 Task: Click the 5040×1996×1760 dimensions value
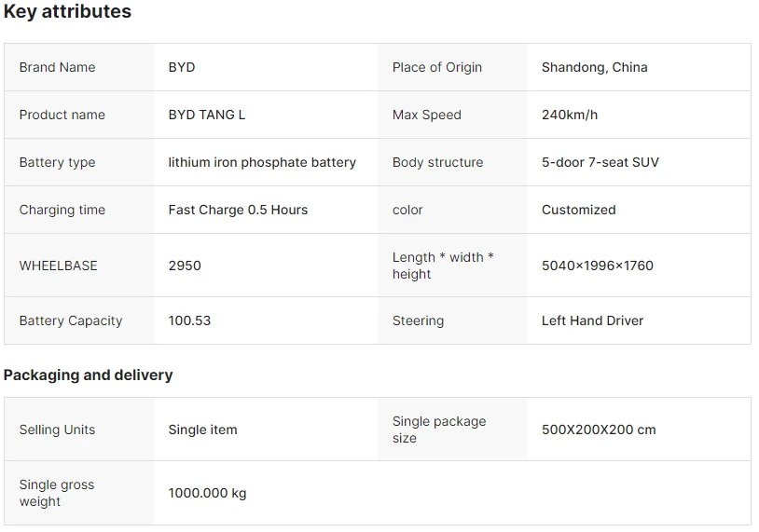(x=597, y=266)
